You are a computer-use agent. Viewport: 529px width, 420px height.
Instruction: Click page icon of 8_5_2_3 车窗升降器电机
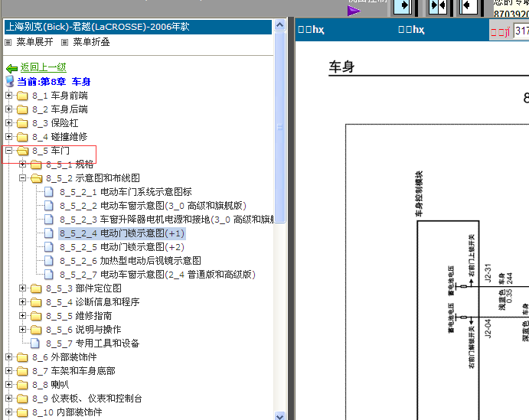coord(49,220)
